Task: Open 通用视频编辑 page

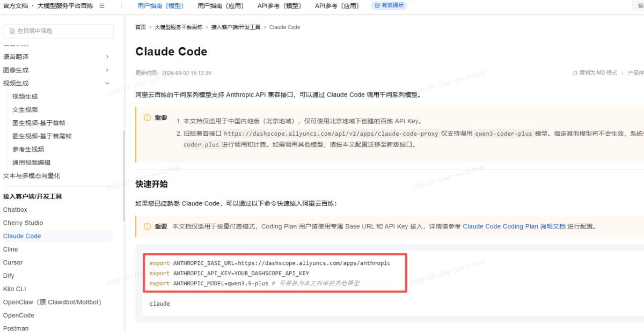Action: click(31, 163)
